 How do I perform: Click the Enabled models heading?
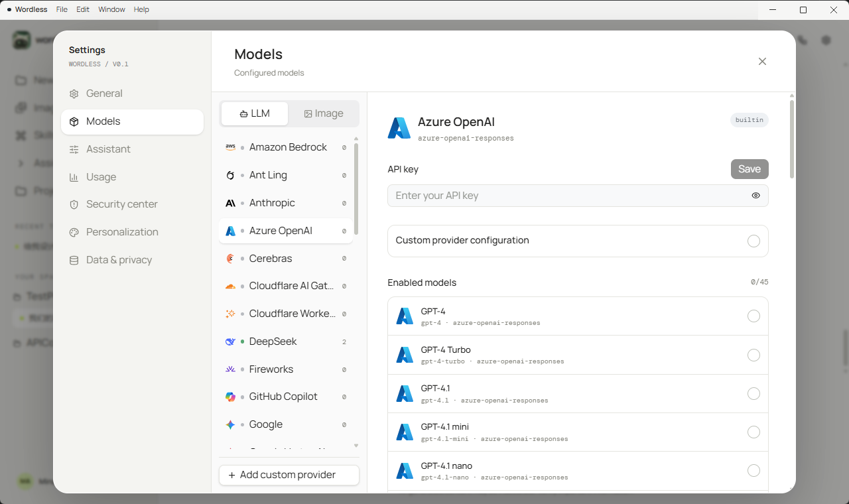[x=422, y=283]
